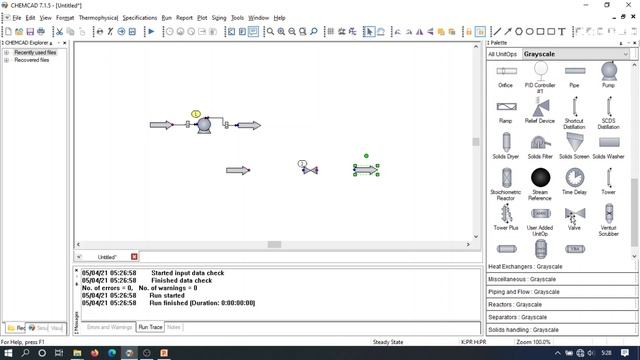The image size is (640, 360).
Task: Select the Valve unit op in palette
Action: coord(575,213)
